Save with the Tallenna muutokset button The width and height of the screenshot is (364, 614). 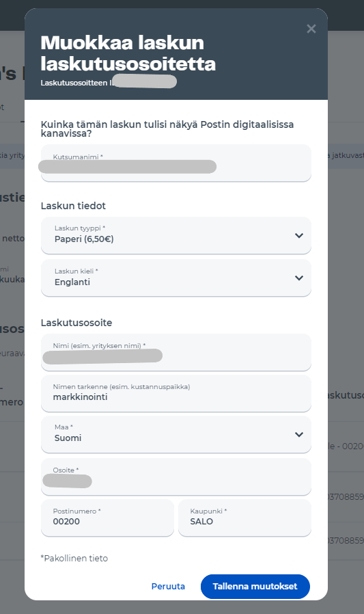click(x=255, y=586)
